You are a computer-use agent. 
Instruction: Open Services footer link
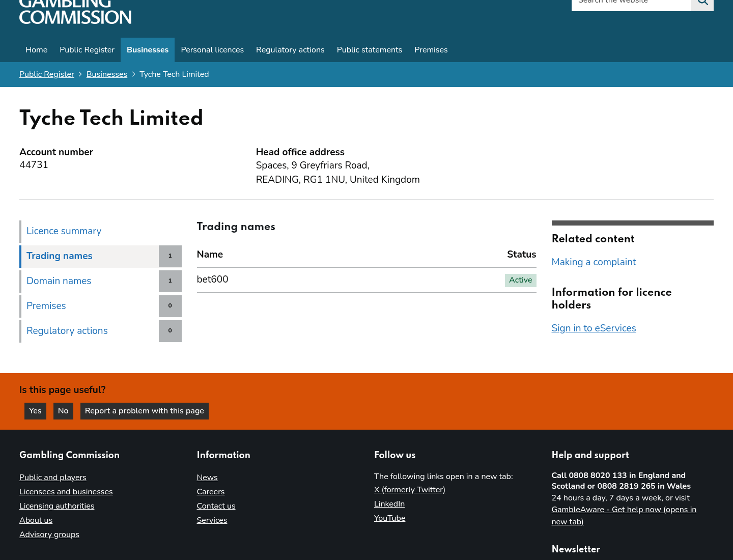pos(212,520)
